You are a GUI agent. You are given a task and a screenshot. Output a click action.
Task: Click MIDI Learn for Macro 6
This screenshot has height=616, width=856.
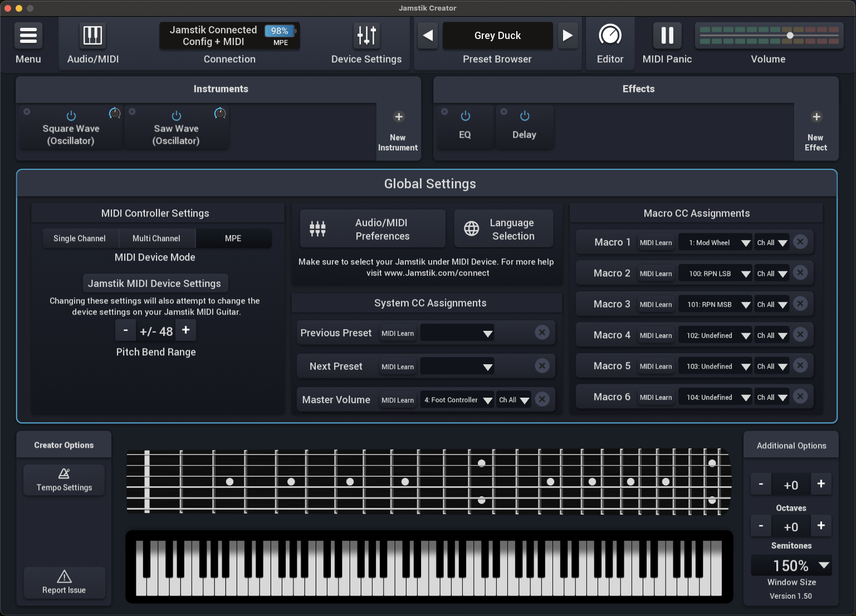[656, 397]
